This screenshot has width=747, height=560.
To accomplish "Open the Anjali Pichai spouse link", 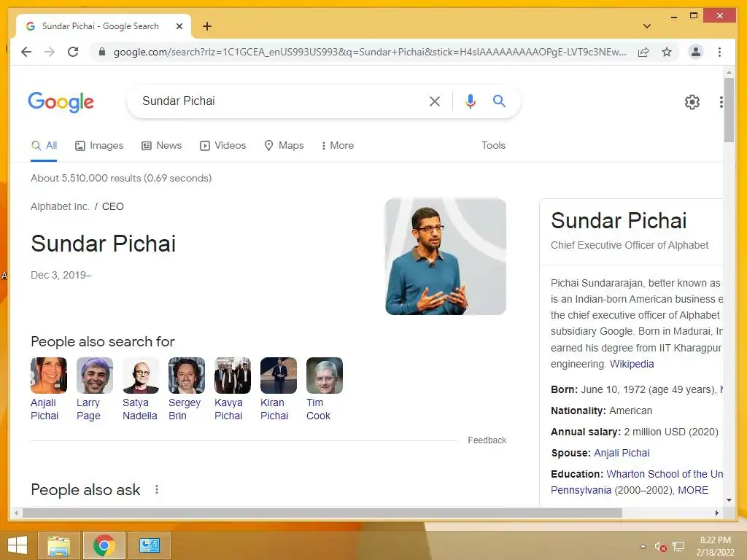I will (x=622, y=454).
